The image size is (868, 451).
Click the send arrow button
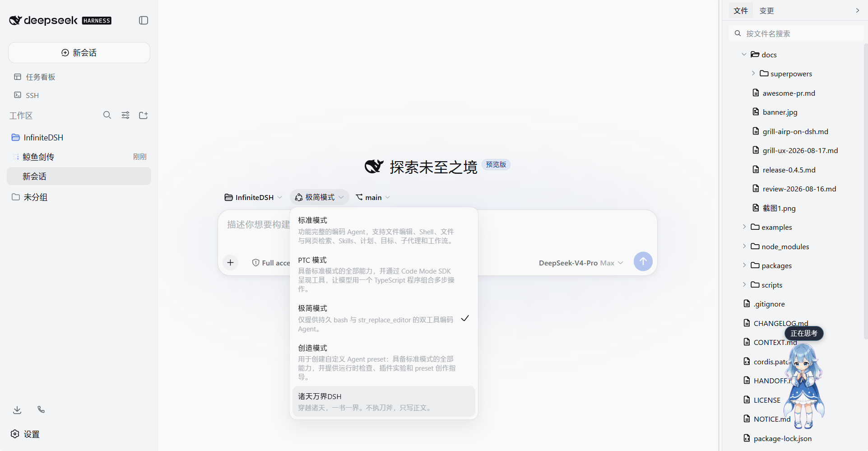pos(643,261)
